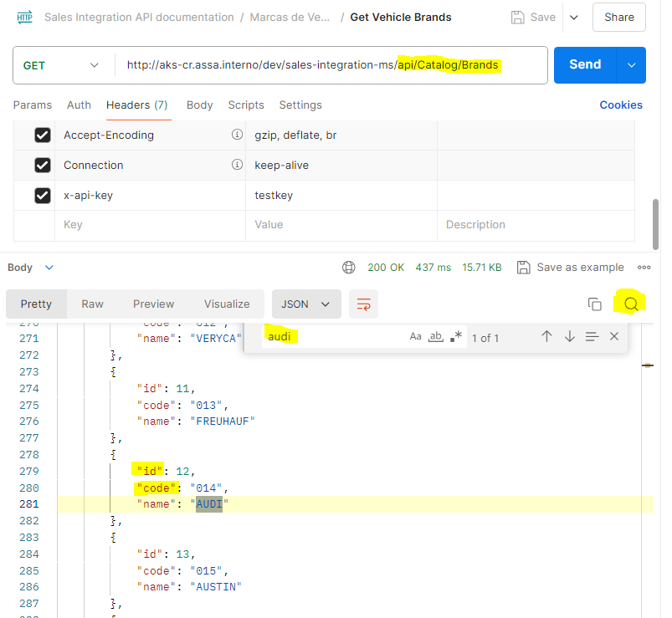Click the 15.71 KB response size
This screenshot has width=672, height=618.
point(482,268)
